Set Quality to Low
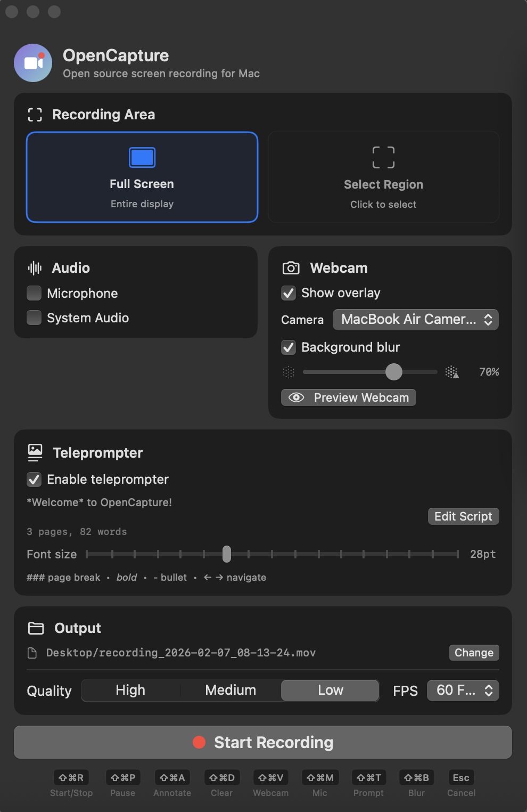Image resolution: width=527 pixels, height=812 pixels. pyautogui.click(x=331, y=691)
